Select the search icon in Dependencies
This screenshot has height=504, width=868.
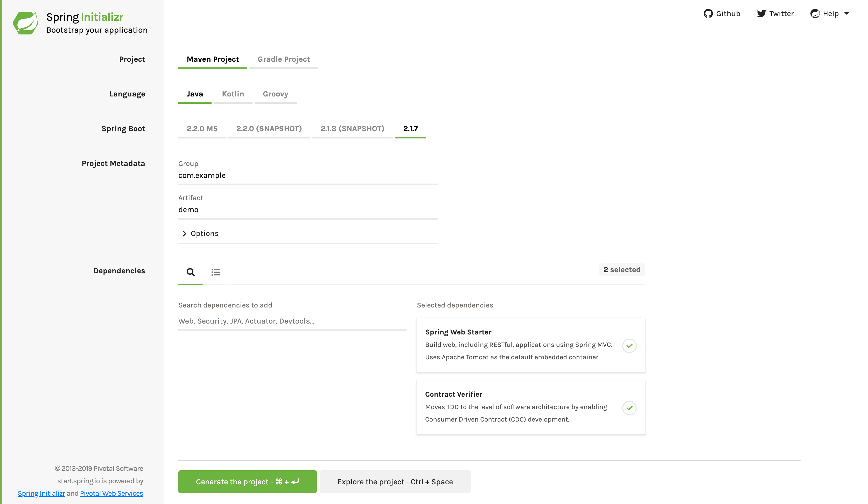[x=191, y=272]
